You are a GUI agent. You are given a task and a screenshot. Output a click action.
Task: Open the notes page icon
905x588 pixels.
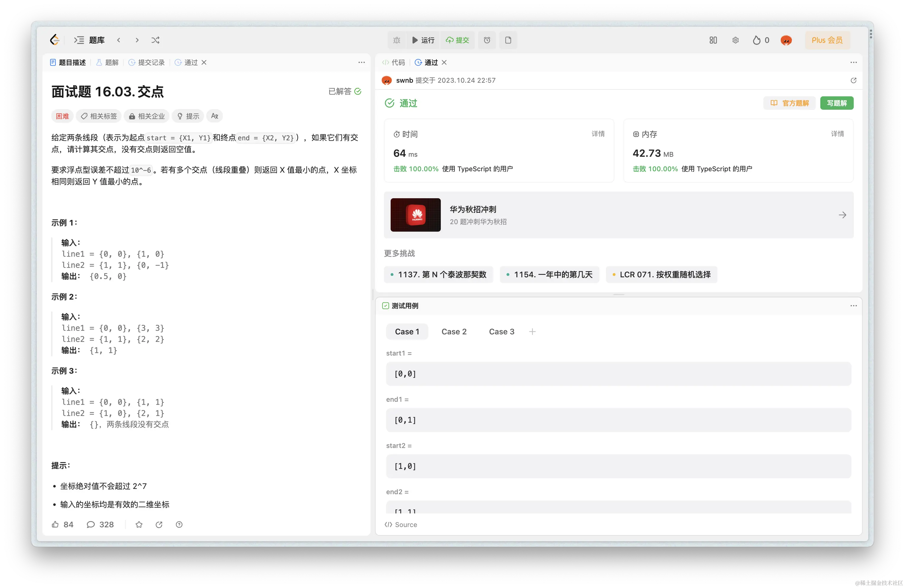point(508,40)
